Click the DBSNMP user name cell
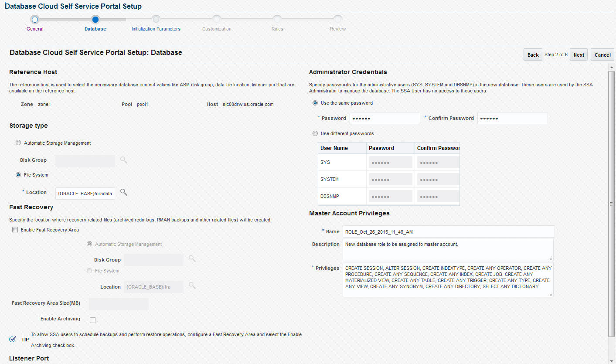The height and width of the screenshot is (364, 616). coord(342,196)
